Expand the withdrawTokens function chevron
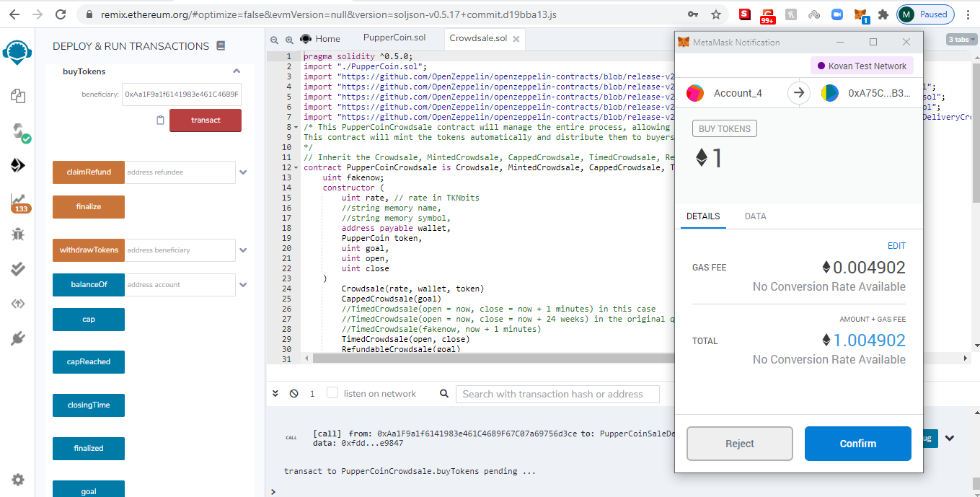 point(243,250)
